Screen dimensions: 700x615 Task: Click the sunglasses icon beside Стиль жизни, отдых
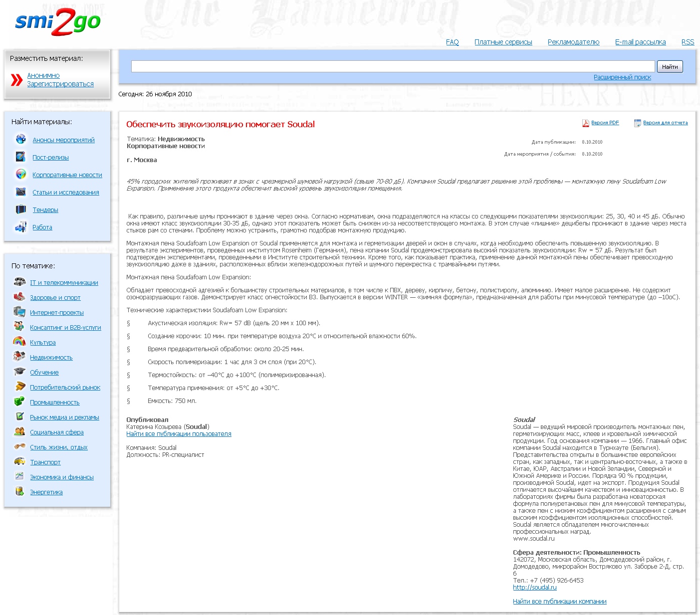[19, 446]
